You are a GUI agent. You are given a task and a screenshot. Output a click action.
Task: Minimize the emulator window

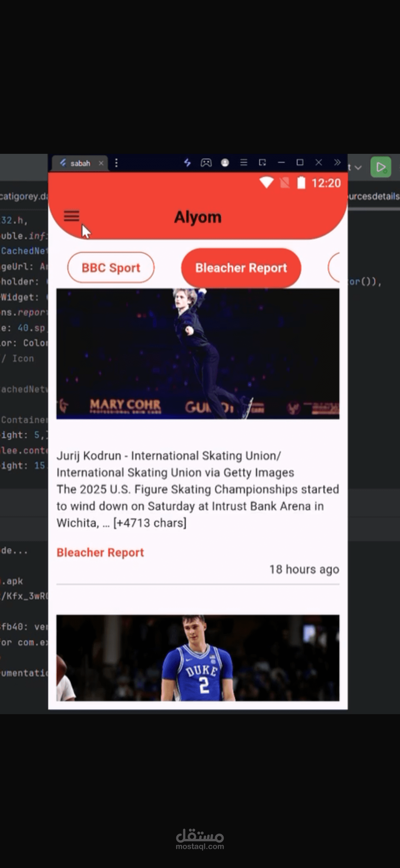[281, 163]
